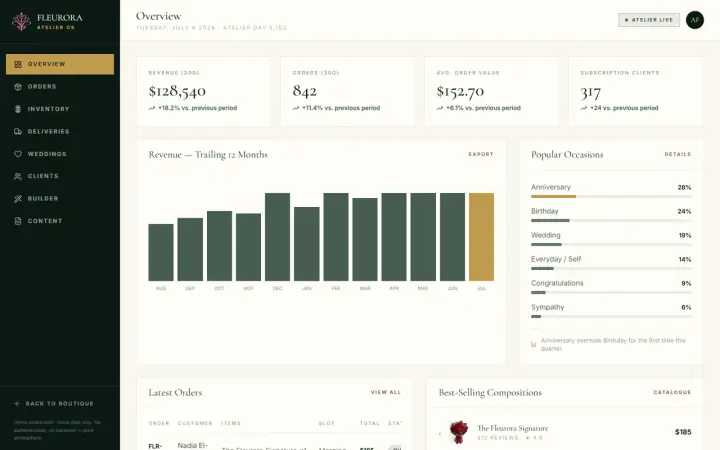This screenshot has height=450, width=720.
Task: Click chart icon beside Anniversary overtook note
Action: pyautogui.click(x=534, y=344)
